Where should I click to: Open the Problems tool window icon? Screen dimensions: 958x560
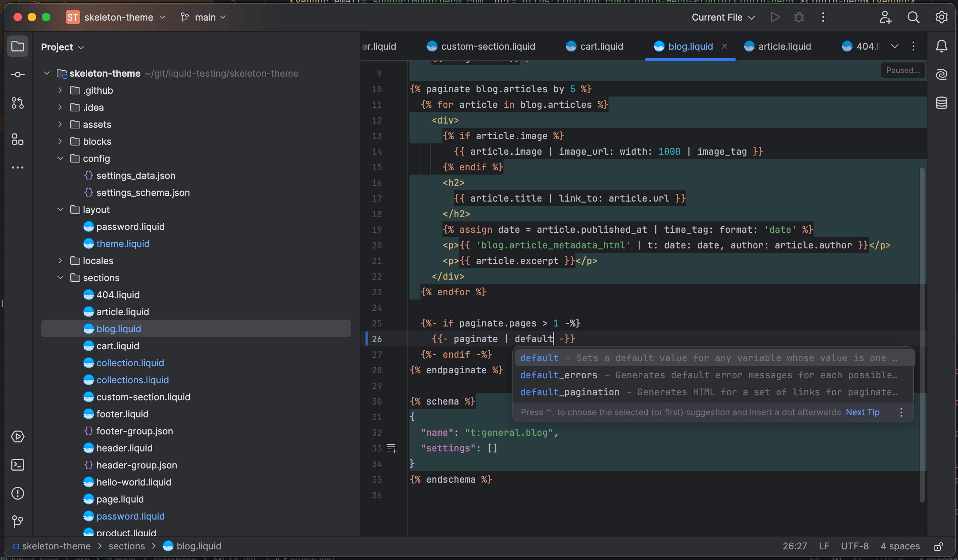coord(17,494)
